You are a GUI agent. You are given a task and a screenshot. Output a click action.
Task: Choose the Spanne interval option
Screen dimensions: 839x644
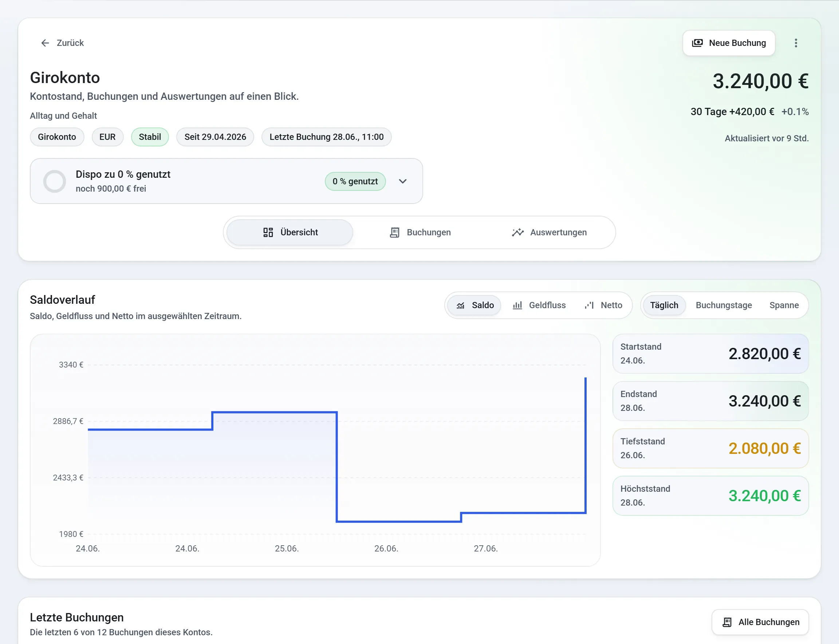point(784,305)
